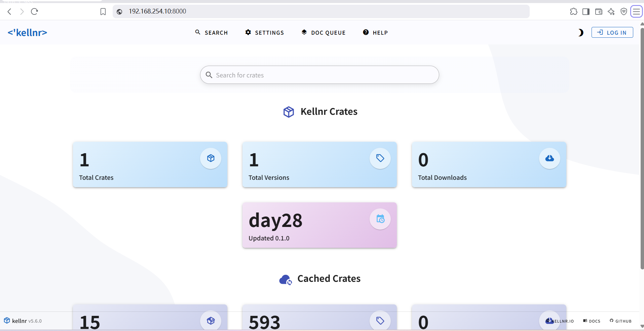Click the Total Versions tag icon
The height and width of the screenshot is (331, 644).
(380, 158)
